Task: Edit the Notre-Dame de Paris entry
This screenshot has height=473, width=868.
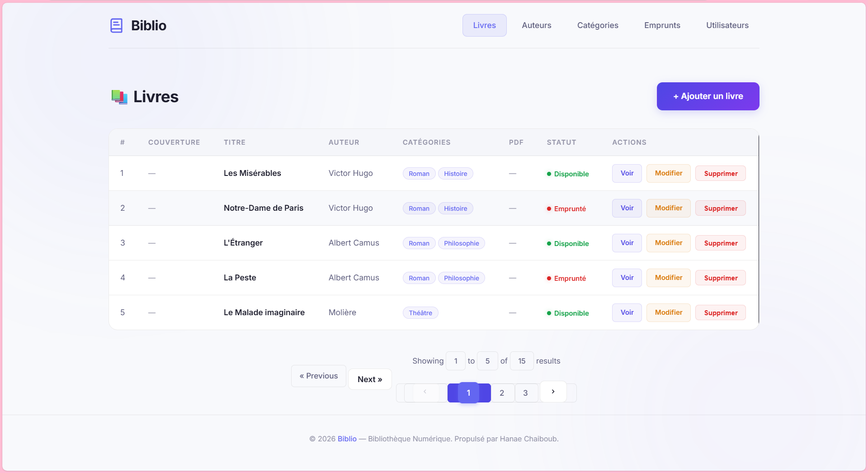Action: pyautogui.click(x=668, y=208)
